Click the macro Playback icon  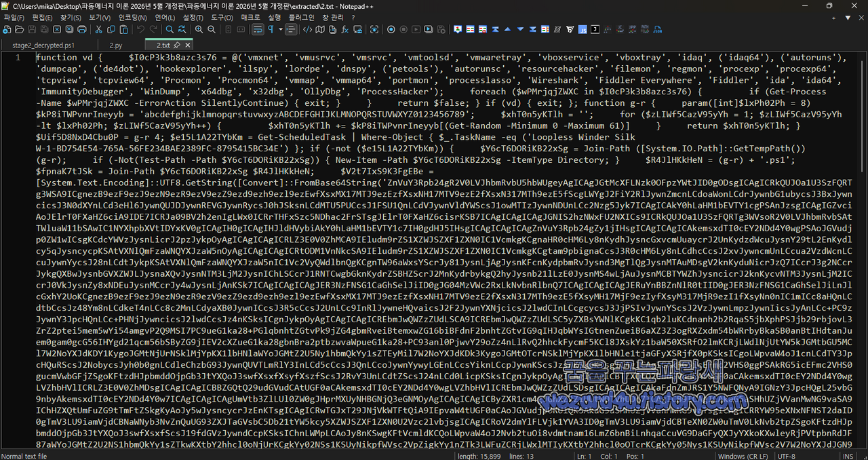[x=416, y=29]
